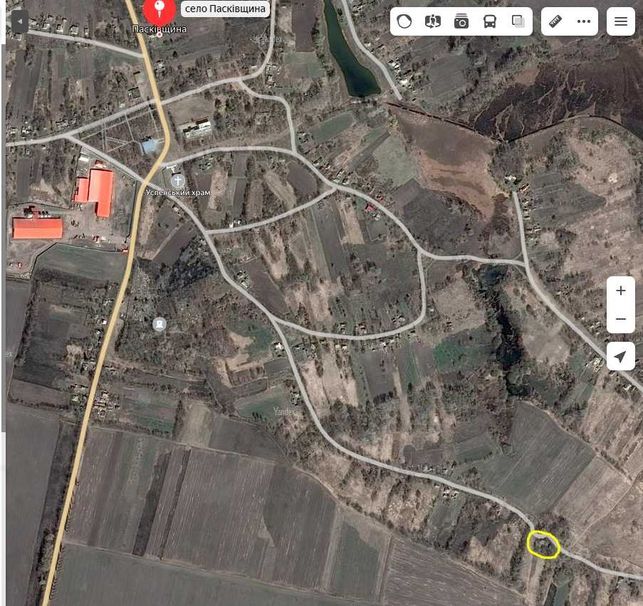This screenshot has height=606, width=643.
Task: Zoom out with the minus button
Action: pyautogui.click(x=621, y=319)
